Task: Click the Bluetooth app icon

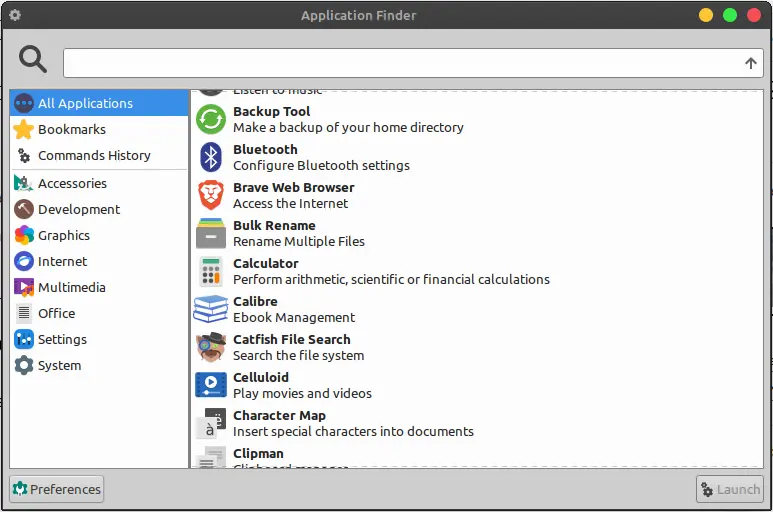Action: pyautogui.click(x=211, y=157)
